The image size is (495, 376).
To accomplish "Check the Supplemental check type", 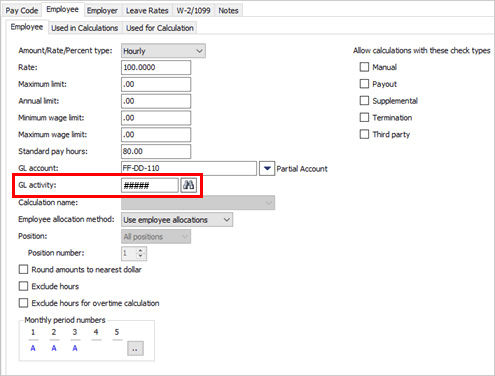I will (x=364, y=101).
